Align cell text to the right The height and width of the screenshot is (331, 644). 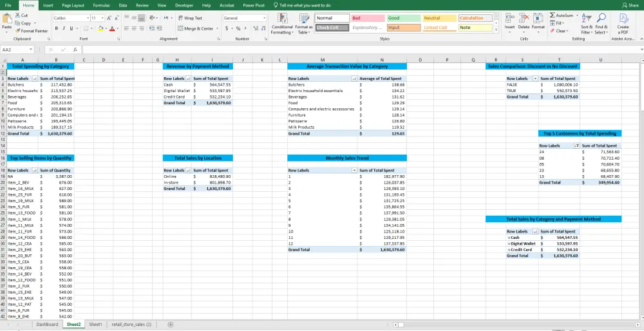[141, 28]
